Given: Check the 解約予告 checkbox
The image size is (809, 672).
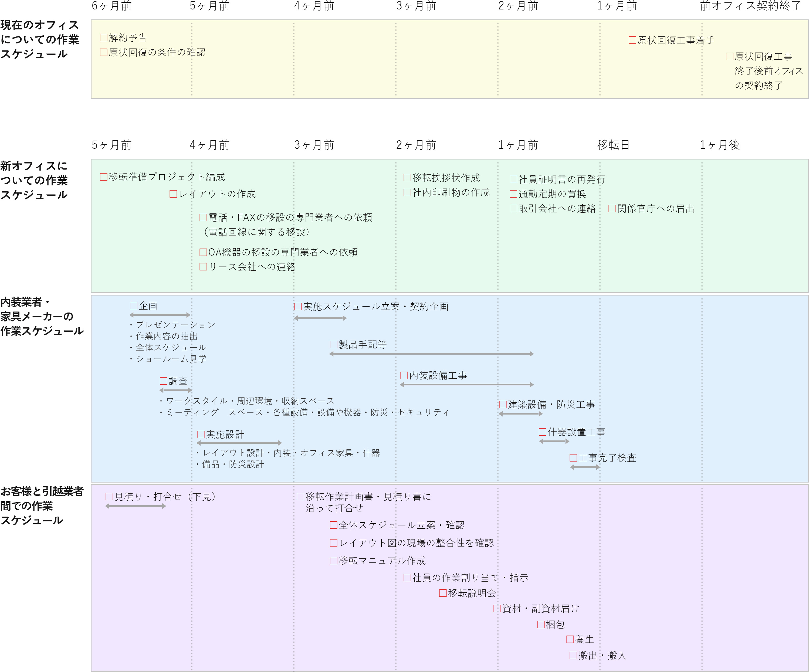Looking at the screenshot, I should coord(104,37).
